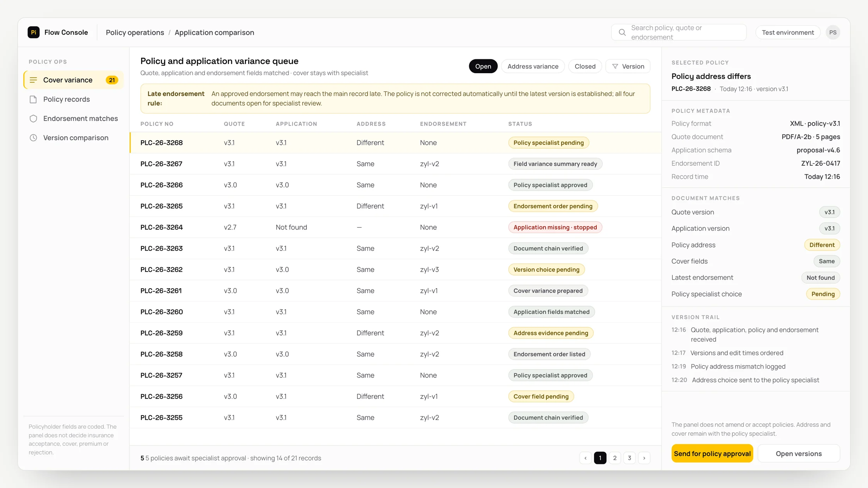Click Send for policy approval
Screen dimensions: 868x488
click(712, 454)
